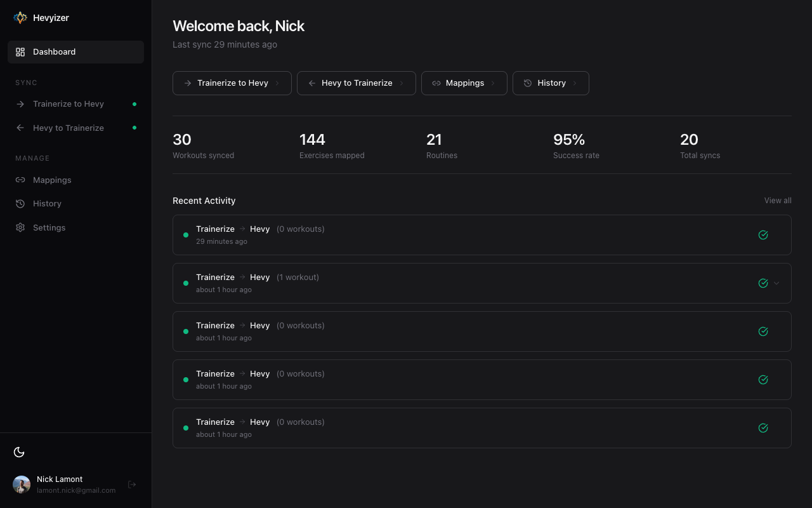Click the success check icon on the last activity row
Screen dimensions: 812x508
pyautogui.click(x=763, y=428)
